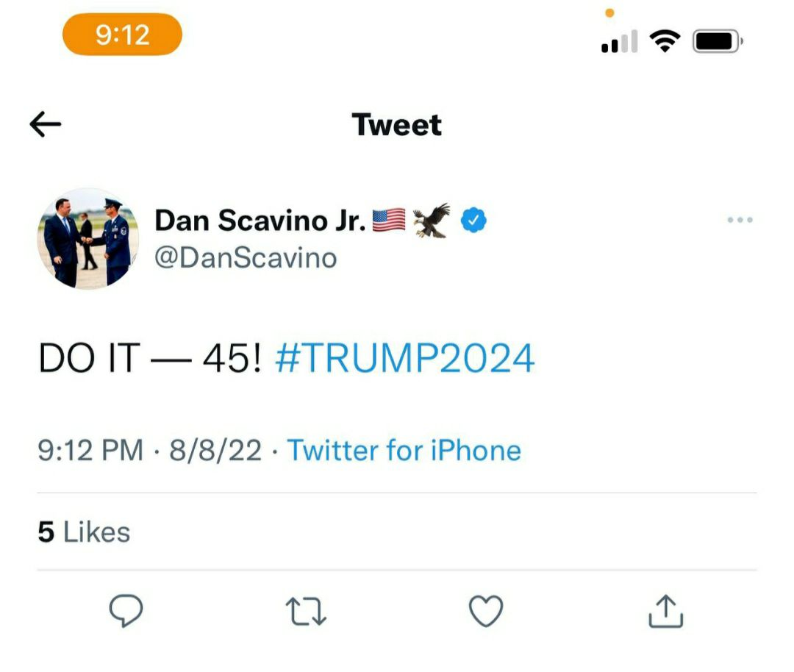This screenshot has height=672, width=794.
Task: Reply using the speech bubble icon
Action: (x=126, y=611)
